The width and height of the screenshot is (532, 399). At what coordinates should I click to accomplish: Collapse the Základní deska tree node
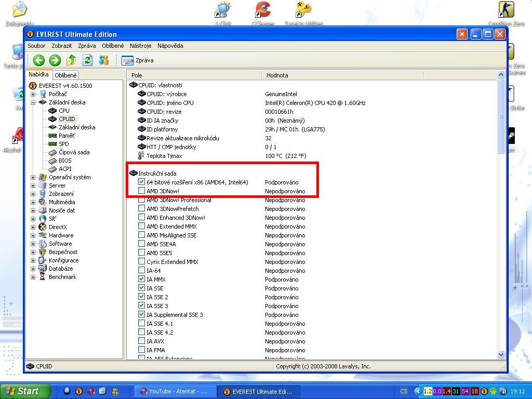(x=33, y=102)
